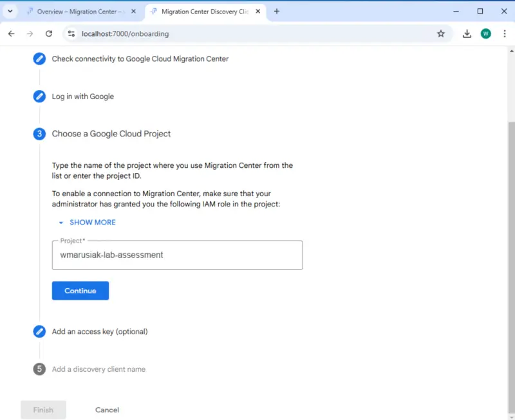Open a new browser tab
Viewport: 515px width, 420px height.
277,11
